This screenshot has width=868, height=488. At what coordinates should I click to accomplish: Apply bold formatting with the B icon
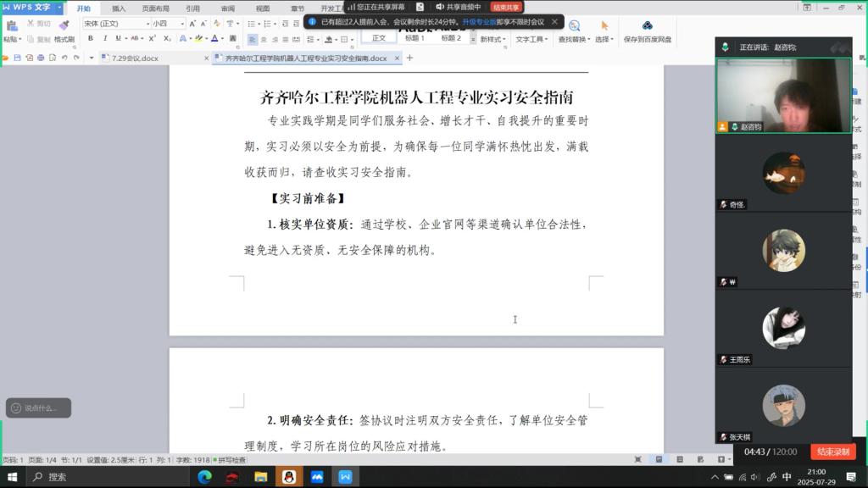tap(91, 39)
